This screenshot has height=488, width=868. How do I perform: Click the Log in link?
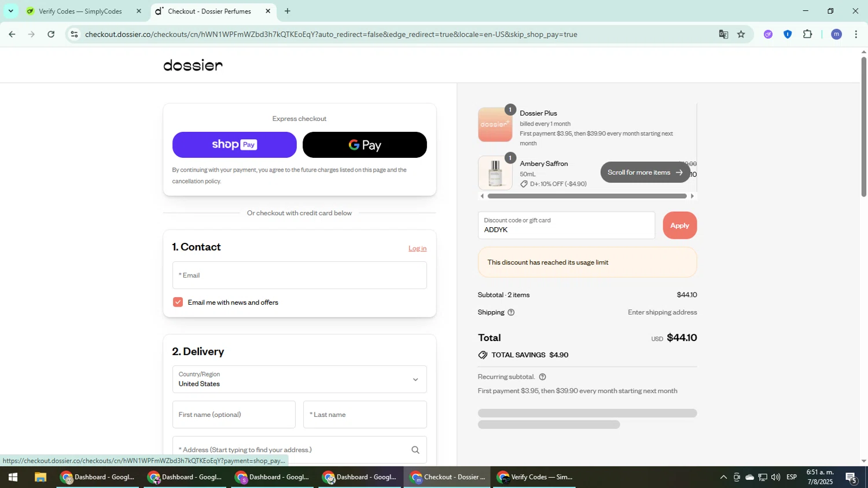(417, 248)
